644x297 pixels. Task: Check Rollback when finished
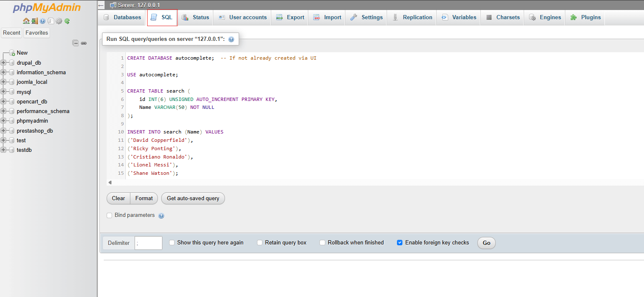(x=322, y=242)
